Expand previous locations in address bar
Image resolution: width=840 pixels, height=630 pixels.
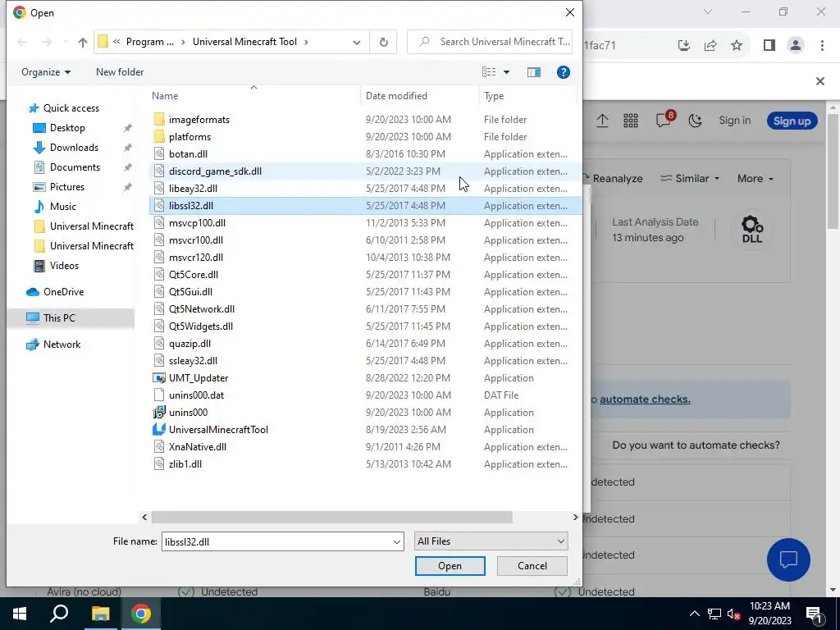pyautogui.click(x=356, y=43)
